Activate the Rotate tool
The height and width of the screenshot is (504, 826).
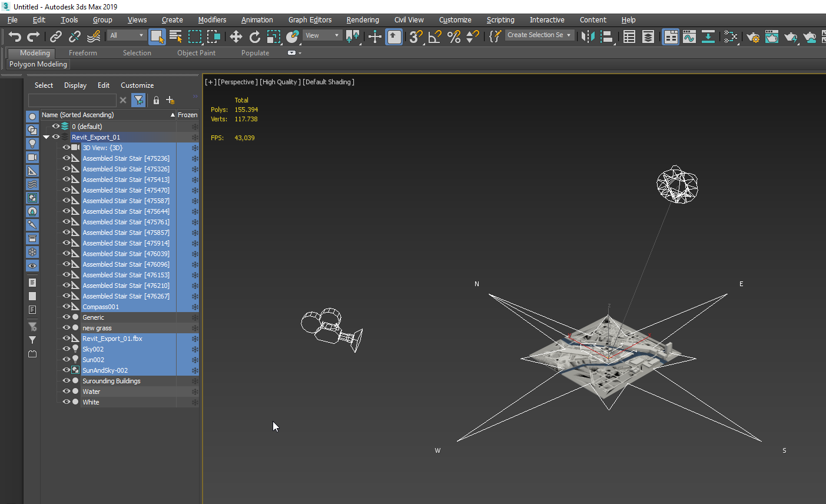pos(254,37)
